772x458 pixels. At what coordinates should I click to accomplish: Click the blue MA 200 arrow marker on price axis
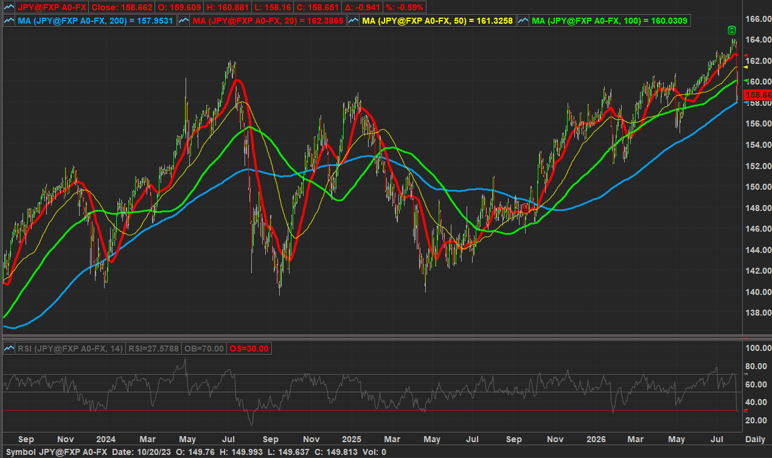click(746, 102)
